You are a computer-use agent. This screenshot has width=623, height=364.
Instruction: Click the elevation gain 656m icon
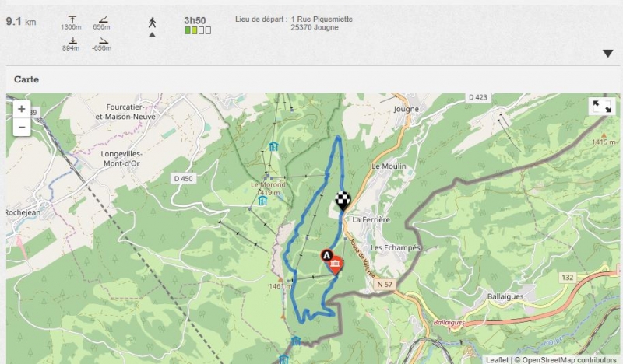(x=103, y=19)
